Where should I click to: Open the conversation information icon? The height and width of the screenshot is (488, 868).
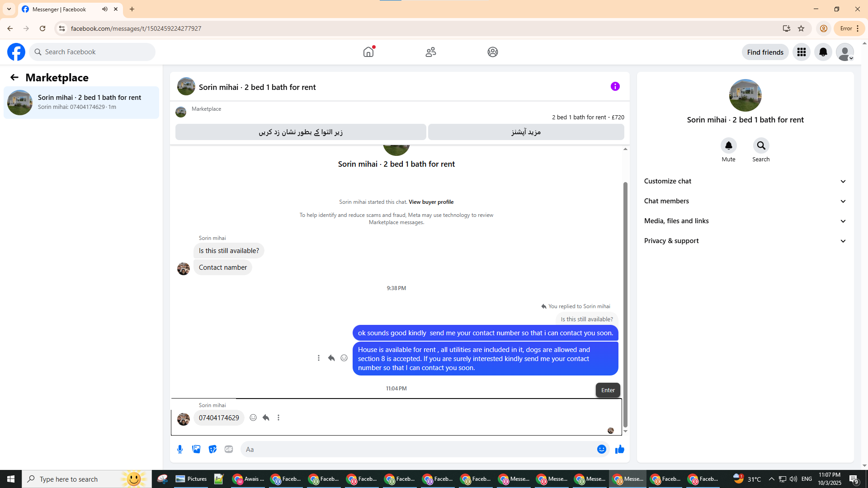(615, 86)
